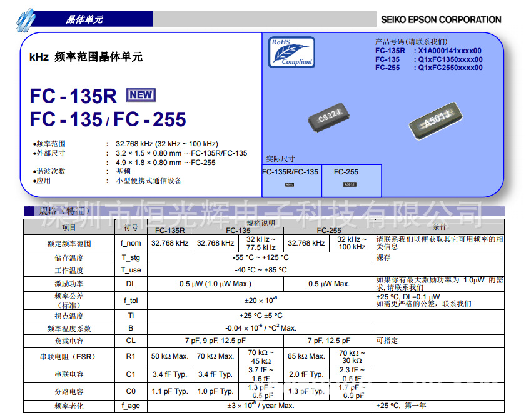The height and width of the screenshot is (420, 526).
Task: Click the 分路电容 row label
Action: 69,392
